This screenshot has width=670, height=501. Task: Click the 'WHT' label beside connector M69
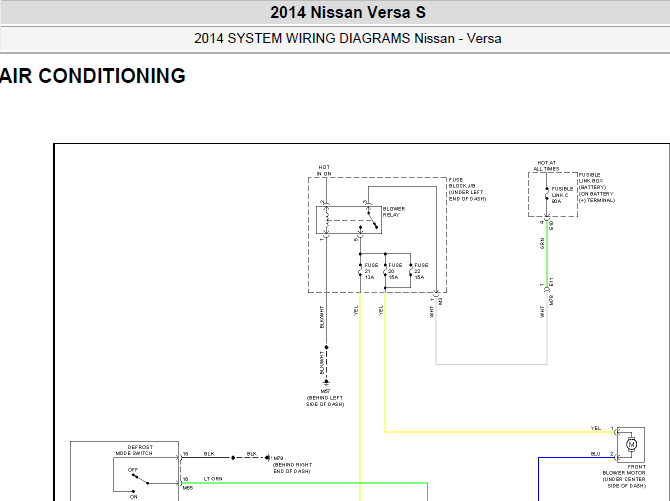pos(542,312)
